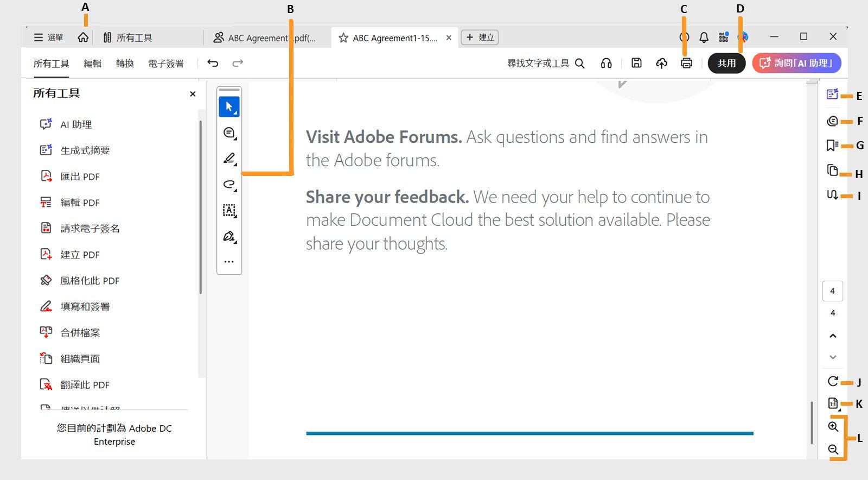Click the 尋找文字或工具 search field

point(546,64)
